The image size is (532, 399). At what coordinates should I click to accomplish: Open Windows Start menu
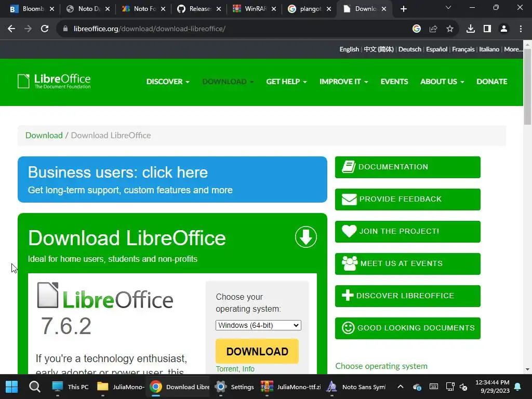[x=12, y=387]
